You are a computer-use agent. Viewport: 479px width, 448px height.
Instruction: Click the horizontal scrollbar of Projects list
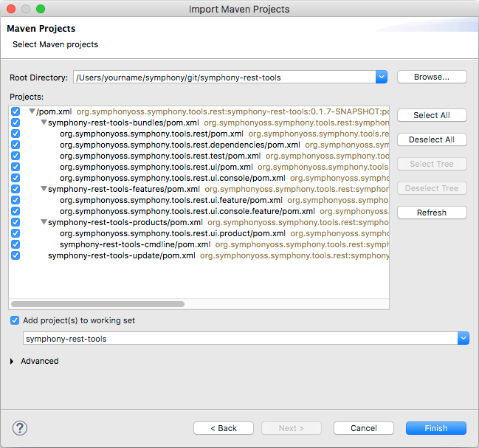click(97, 304)
